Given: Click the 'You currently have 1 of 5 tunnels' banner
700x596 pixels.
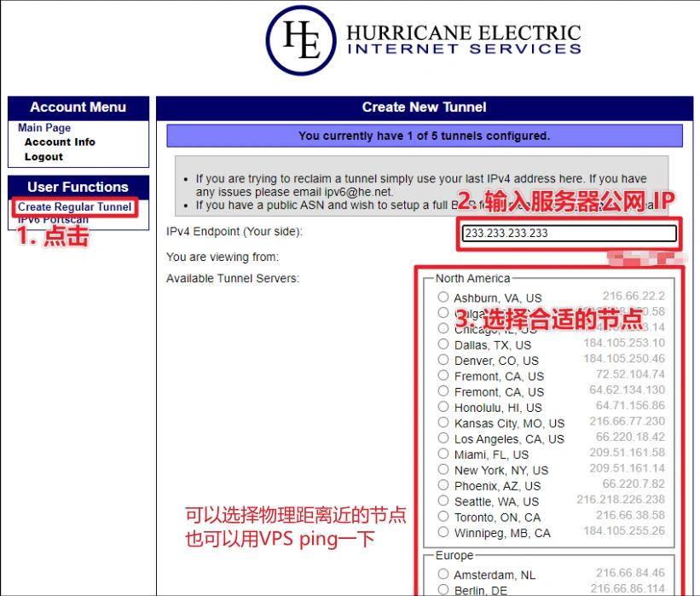Looking at the screenshot, I should click(x=425, y=136).
